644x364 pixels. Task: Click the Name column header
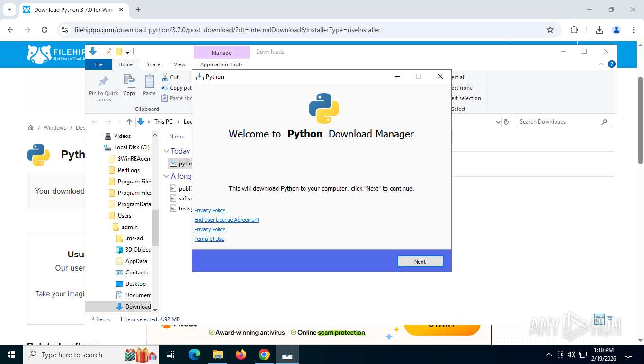177,136
